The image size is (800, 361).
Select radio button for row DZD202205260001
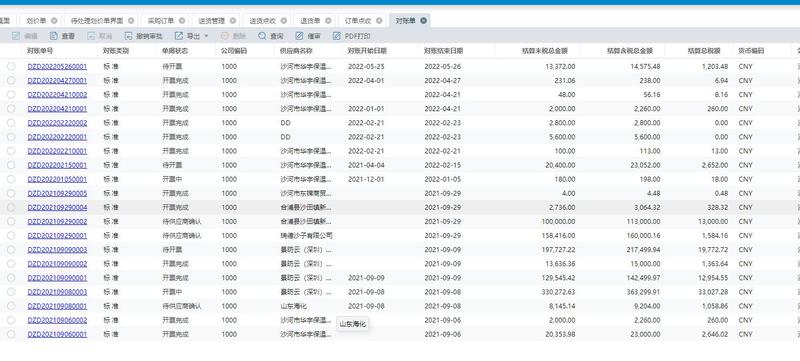[x=11, y=66]
